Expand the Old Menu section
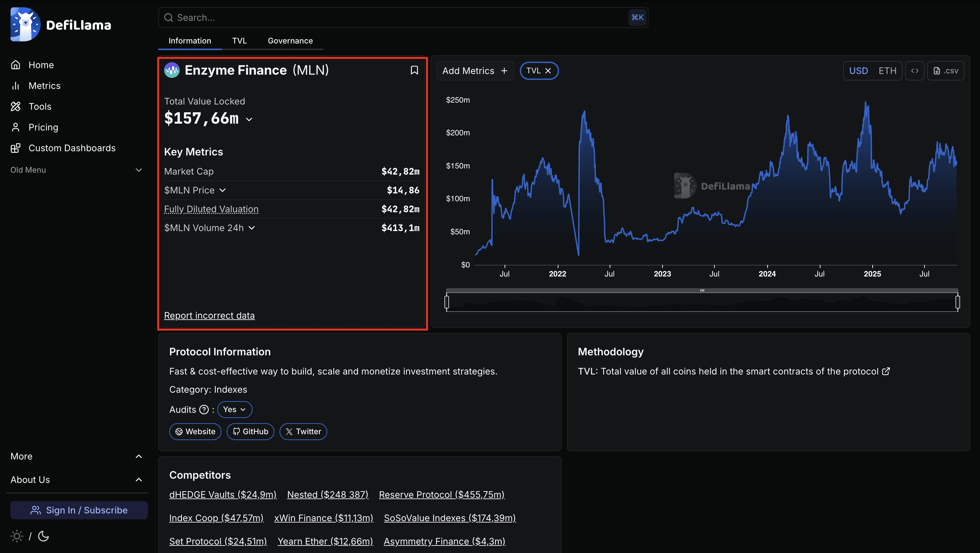980x553 pixels. point(139,170)
